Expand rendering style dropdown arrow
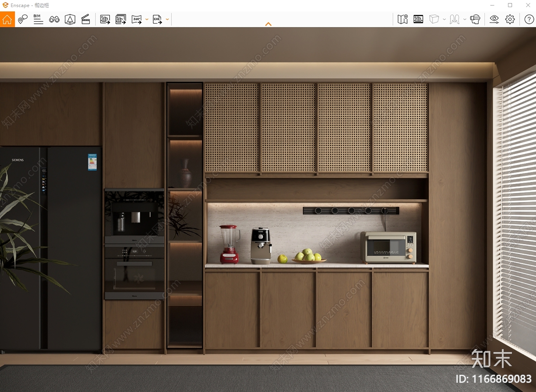The width and height of the screenshot is (536, 392). 444,19
